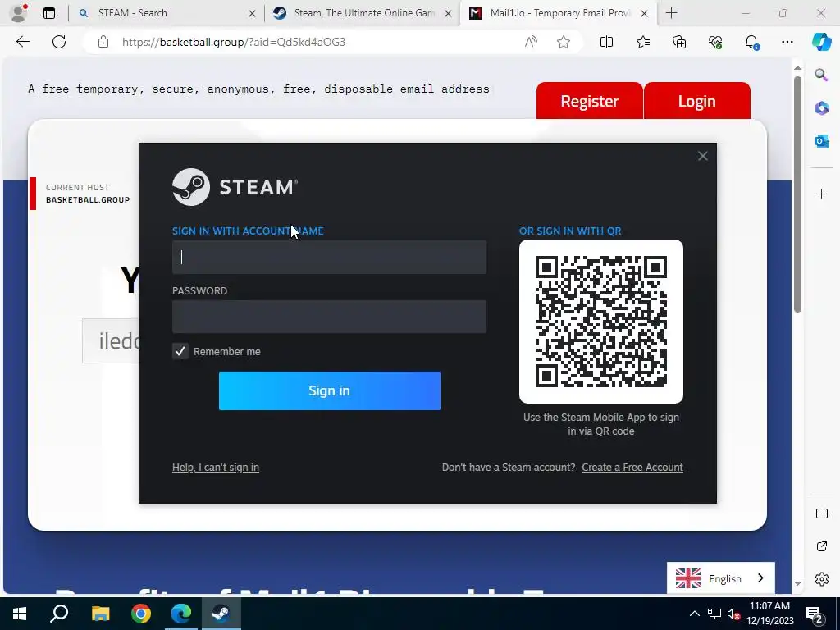Close the STEAM - Search tab
This screenshot has height=630, width=840.
(x=252, y=13)
